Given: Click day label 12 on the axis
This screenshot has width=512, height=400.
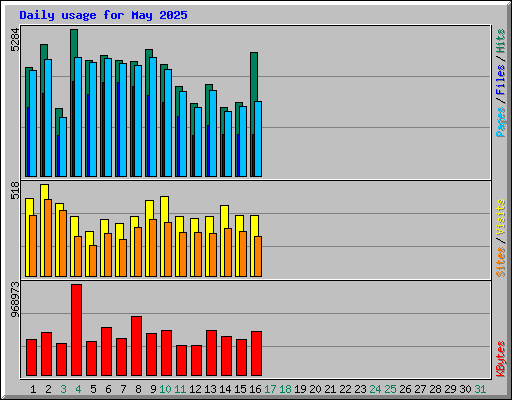Looking at the screenshot, I should (x=195, y=389).
